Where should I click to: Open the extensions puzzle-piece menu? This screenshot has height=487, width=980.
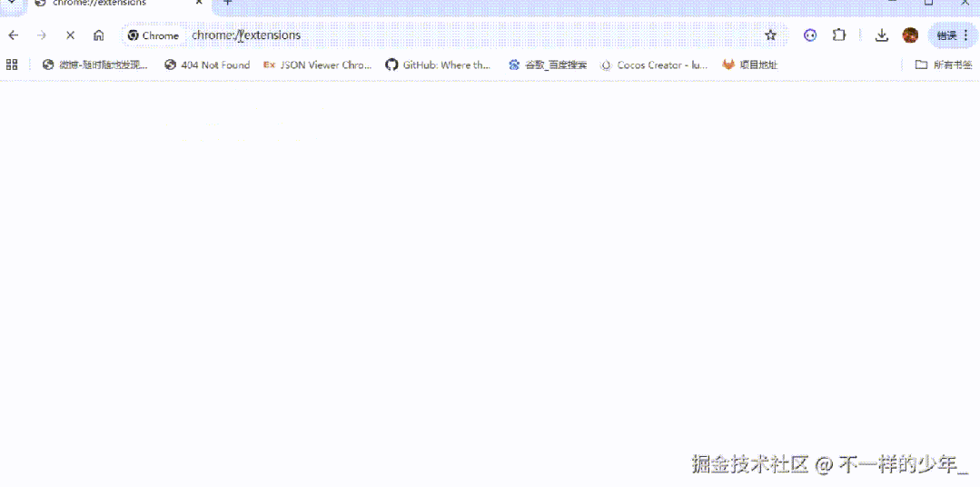pyautogui.click(x=838, y=35)
